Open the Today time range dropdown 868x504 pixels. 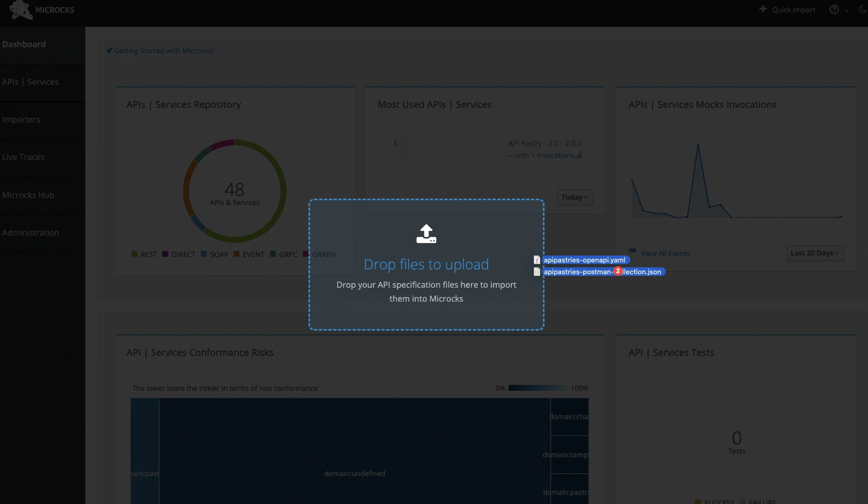click(x=575, y=197)
